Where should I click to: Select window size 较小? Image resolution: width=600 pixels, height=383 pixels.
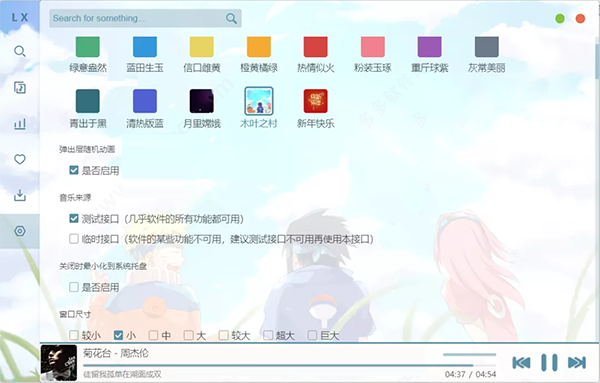[x=74, y=335]
